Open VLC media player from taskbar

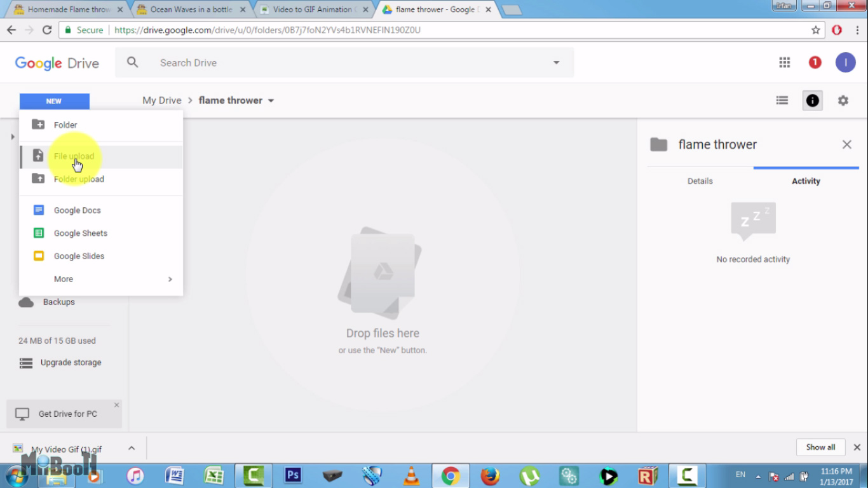tap(412, 475)
